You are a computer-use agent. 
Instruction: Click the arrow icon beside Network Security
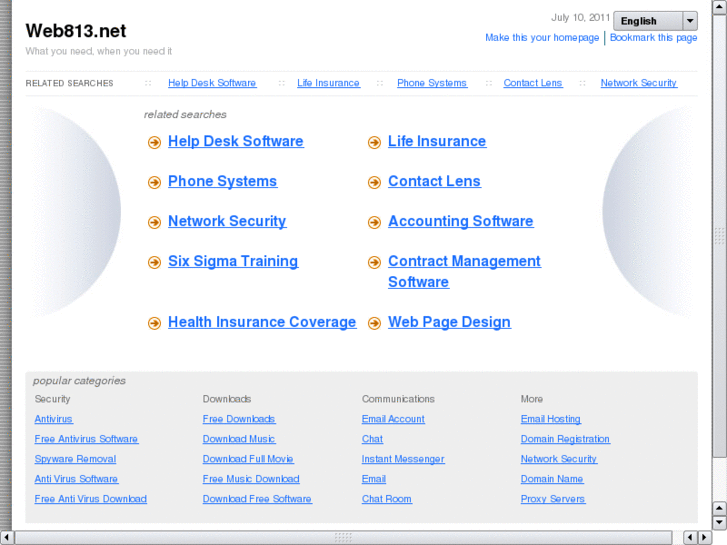tap(154, 222)
